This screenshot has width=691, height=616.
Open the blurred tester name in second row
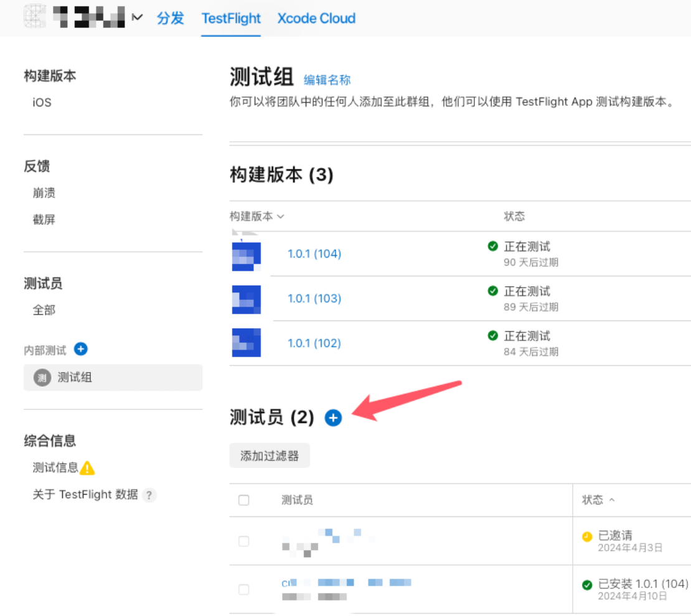tap(346, 583)
